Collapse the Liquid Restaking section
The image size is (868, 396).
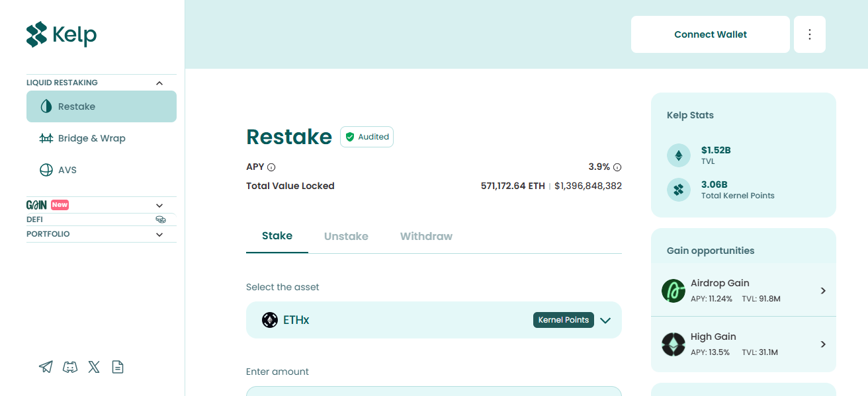[x=159, y=83]
